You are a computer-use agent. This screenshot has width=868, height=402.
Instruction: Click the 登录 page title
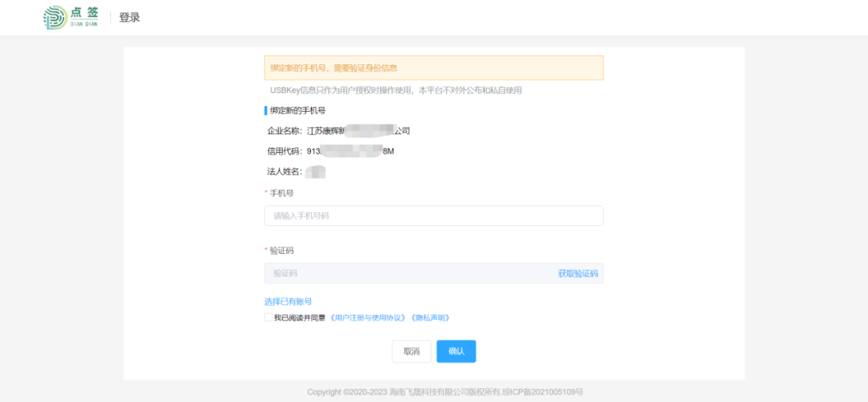click(129, 18)
